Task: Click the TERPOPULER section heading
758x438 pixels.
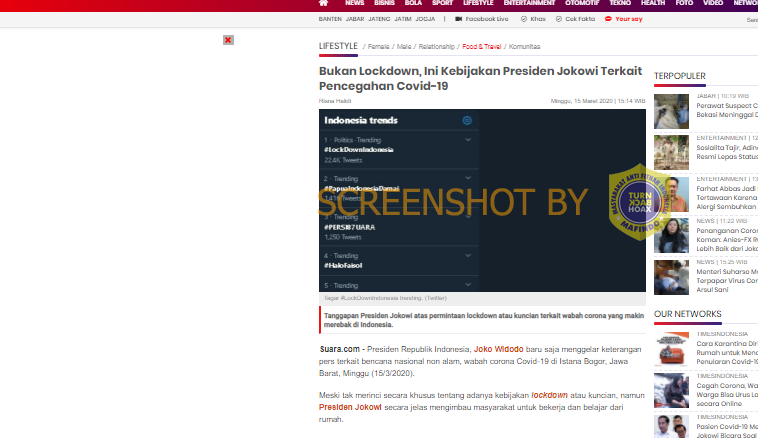Action: (679, 76)
